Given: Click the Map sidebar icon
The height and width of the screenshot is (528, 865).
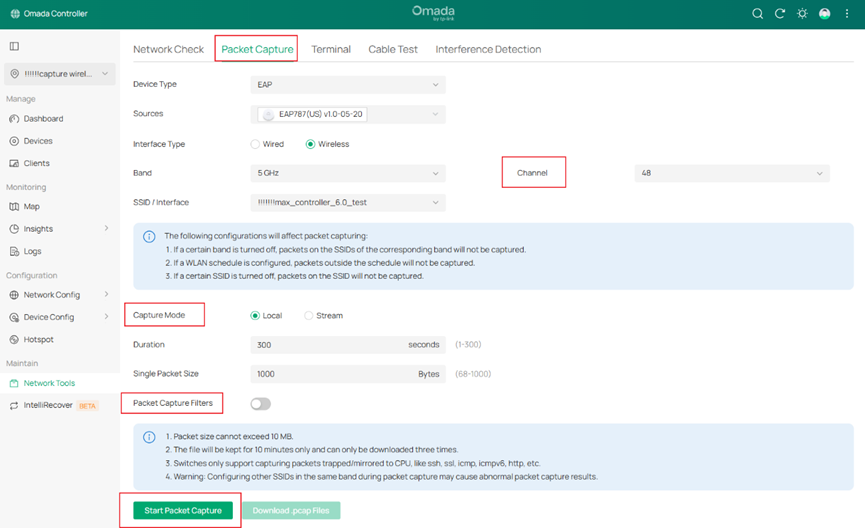Looking at the screenshot, I should click(14, 206).
